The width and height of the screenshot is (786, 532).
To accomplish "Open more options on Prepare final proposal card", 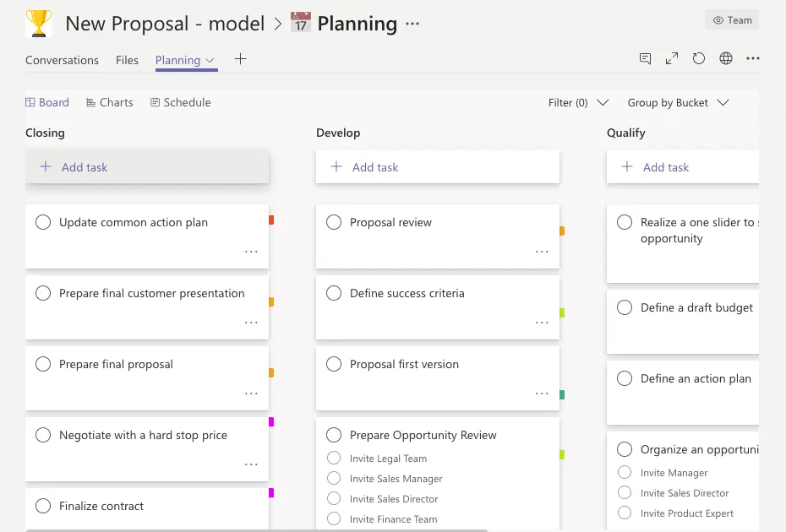I will (251, 394).
